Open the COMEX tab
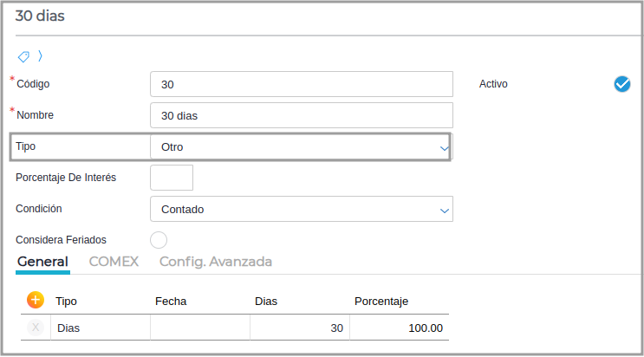This screenshot has width=644, height=357. tap(114, 261)
